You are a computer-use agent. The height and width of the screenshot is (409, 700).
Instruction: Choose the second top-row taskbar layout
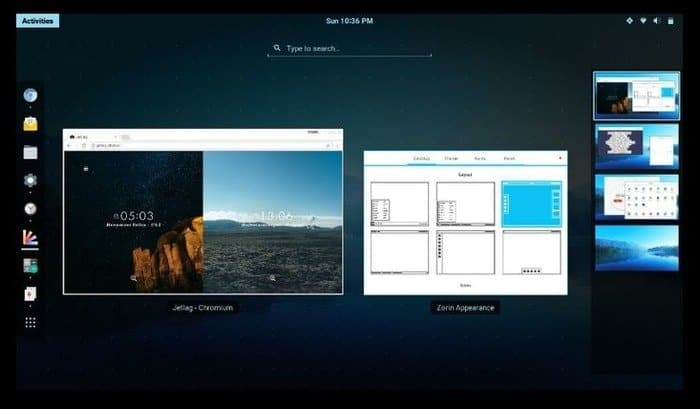465,204
